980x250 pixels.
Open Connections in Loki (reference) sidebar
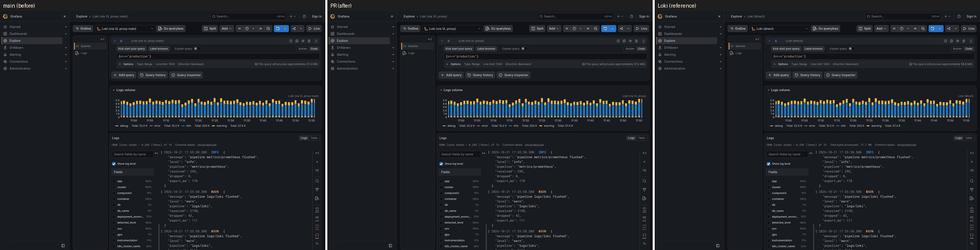click(673, 62)
